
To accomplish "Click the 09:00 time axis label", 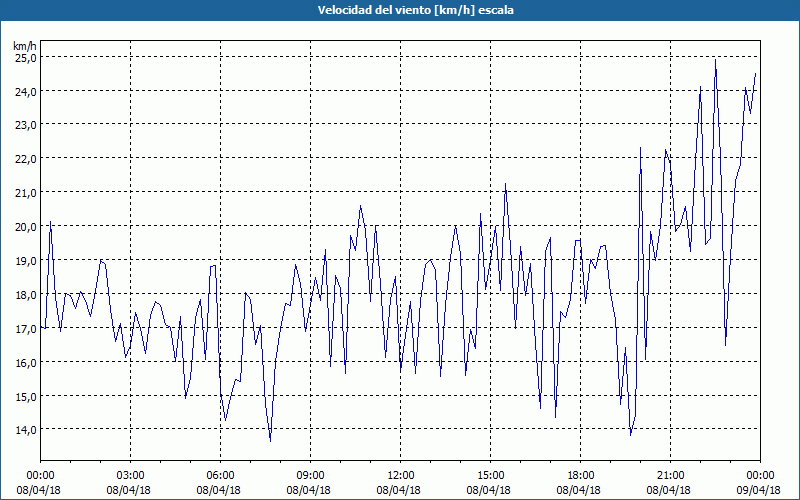I will point(310,476).
